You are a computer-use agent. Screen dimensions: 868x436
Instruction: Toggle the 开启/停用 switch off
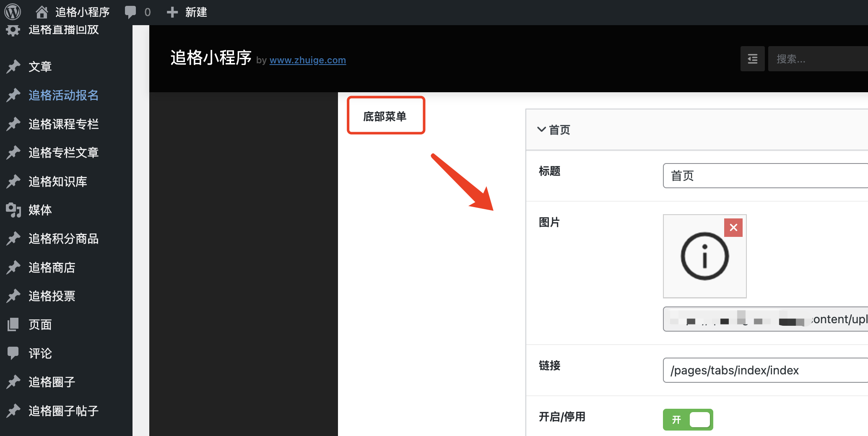tap(688, 420)
